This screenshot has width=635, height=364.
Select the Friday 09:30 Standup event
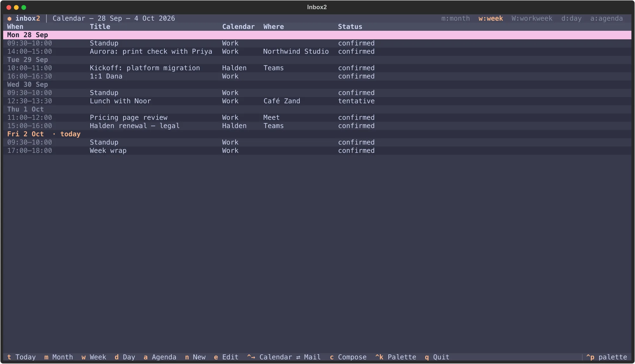coord(317,142)
